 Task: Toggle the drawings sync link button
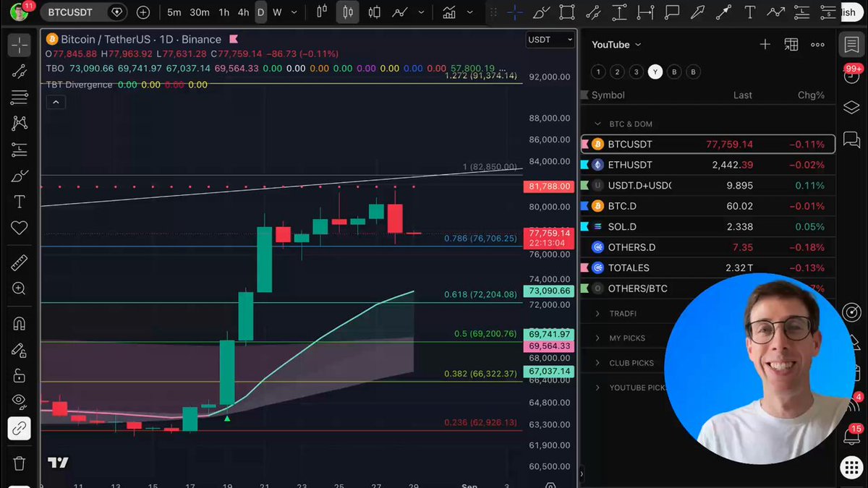pyautogui.click(x=20, y=429)
